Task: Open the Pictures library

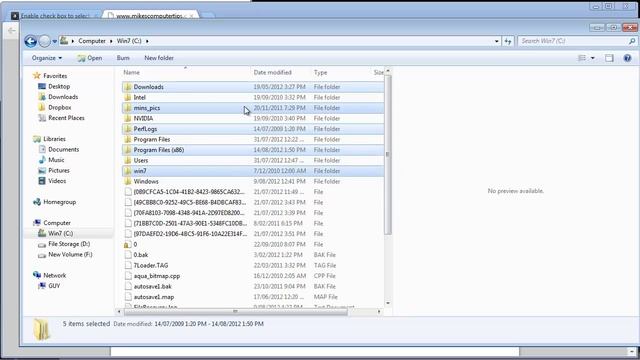Action: tap(59, 170)
